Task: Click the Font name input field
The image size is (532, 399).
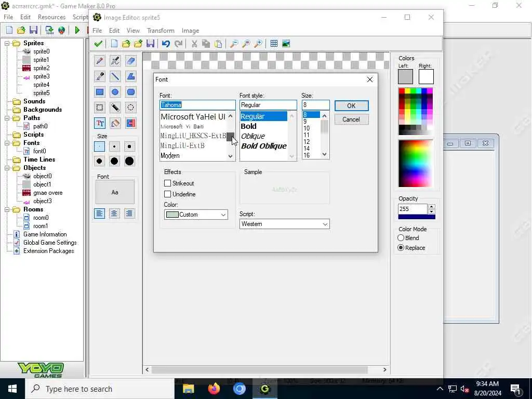Action: click(x=197, y=105)
